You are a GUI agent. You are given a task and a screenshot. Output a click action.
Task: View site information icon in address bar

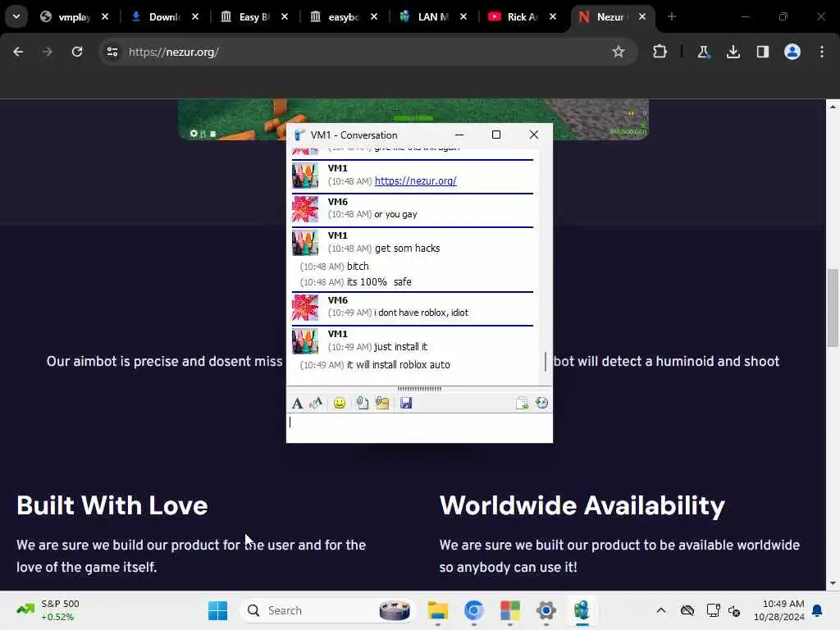(x=112, y=52)
